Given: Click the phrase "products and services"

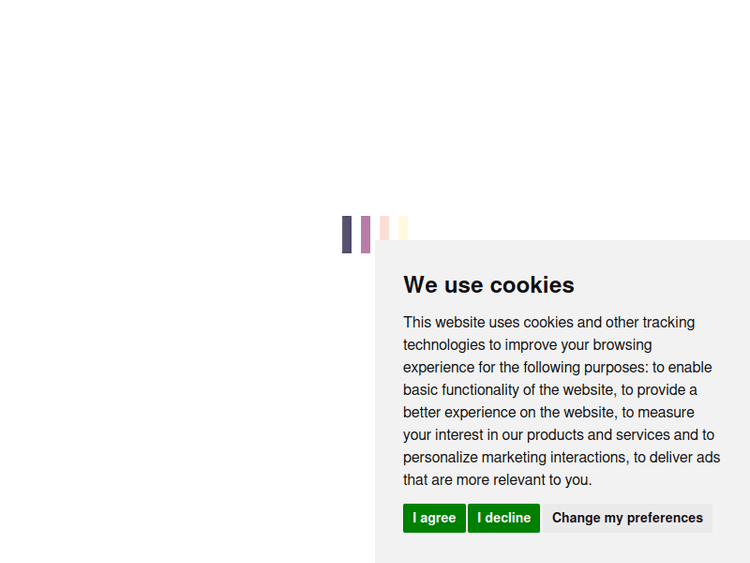Looking at the screenshot, I should pyautogui.click(x=597, y=435).
